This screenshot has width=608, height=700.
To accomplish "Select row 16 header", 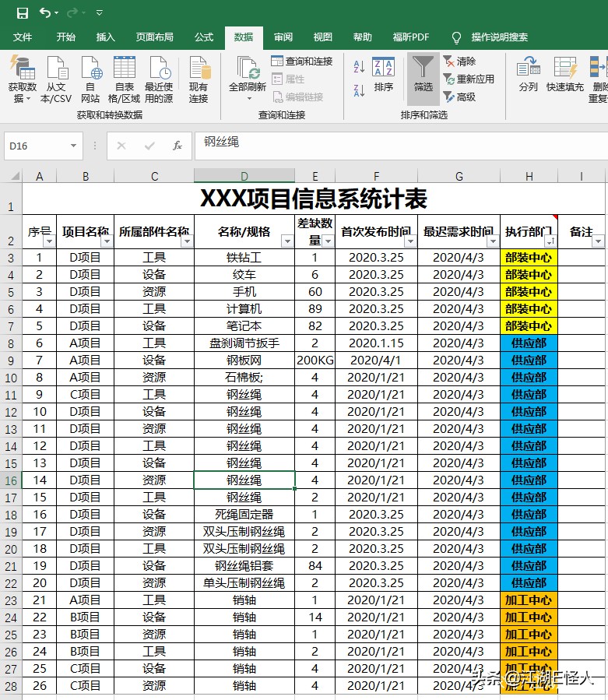I will [11, 480].
